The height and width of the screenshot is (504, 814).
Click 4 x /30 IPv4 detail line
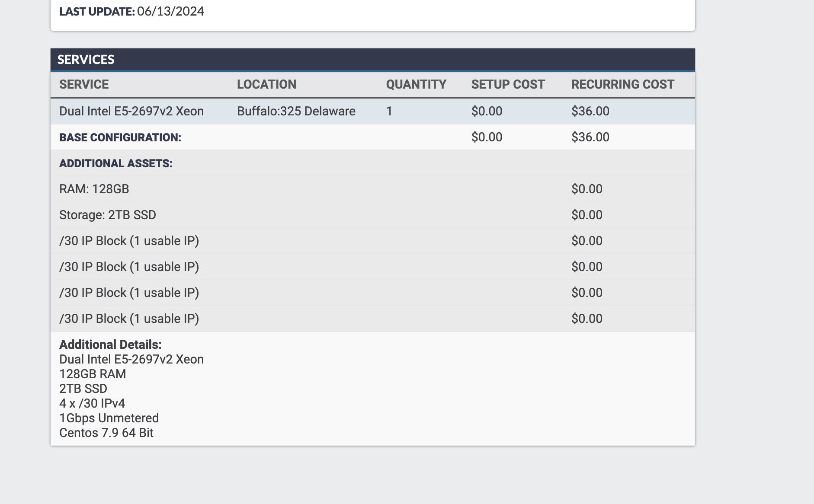[92, 403]
